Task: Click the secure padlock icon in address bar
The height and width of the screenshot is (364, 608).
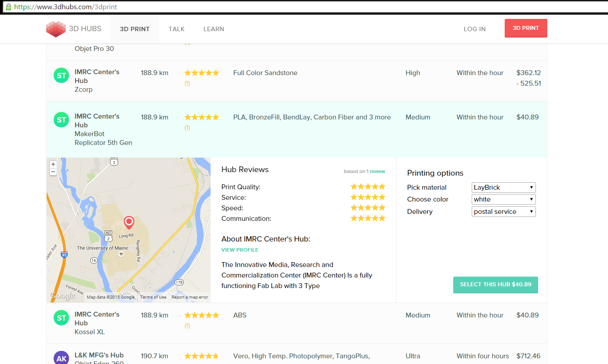Action: click(x=8, y=7)
